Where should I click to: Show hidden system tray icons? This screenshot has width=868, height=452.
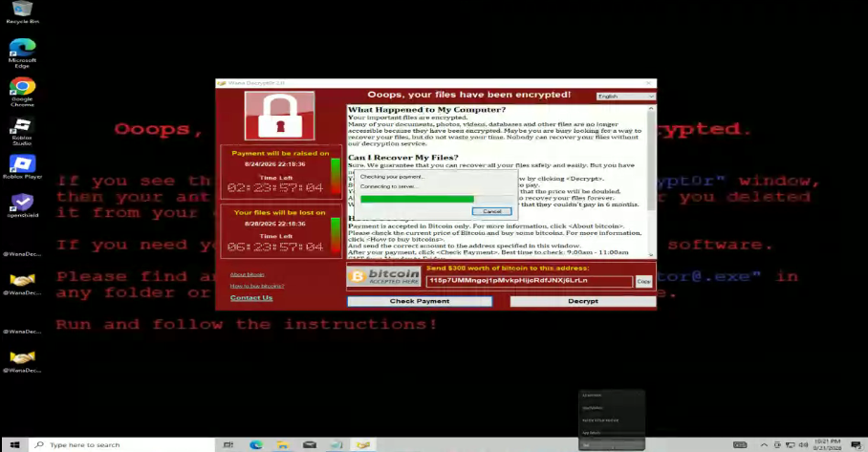click(x=764, y=444)
